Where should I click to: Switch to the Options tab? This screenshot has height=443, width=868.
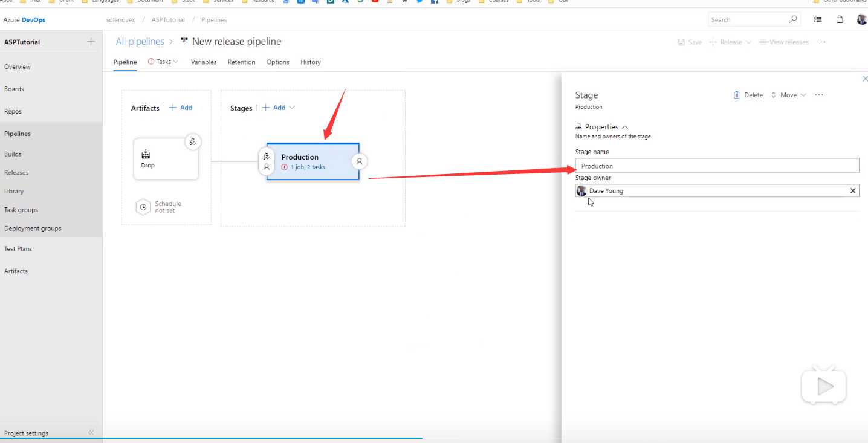pos(278,62)
